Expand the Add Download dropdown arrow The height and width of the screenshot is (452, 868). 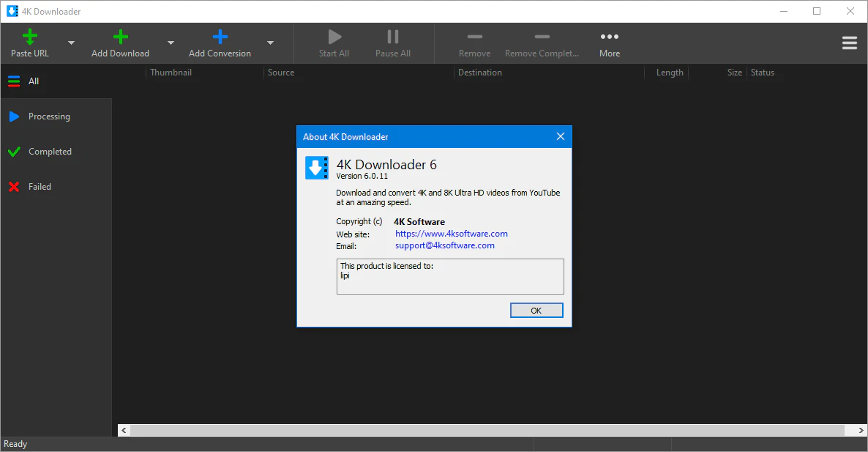pos(171,43)
